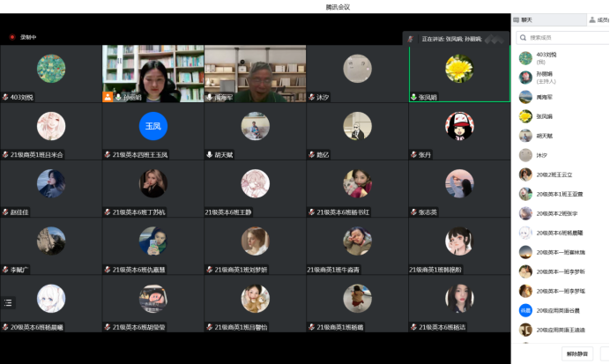610x364 pixels.
Task: Click the muted mic icon next to 403刘悦
Action: [x=5, y=97]
